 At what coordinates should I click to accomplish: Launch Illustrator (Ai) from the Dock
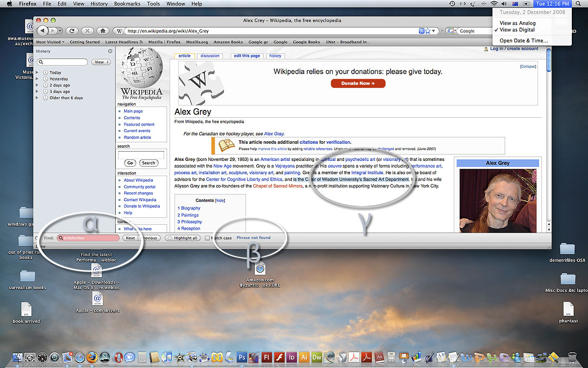(x=304, y=357)
